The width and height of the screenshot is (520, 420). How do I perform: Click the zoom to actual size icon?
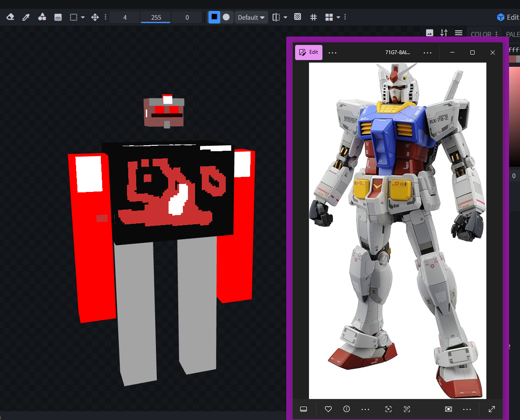point(449,409)
